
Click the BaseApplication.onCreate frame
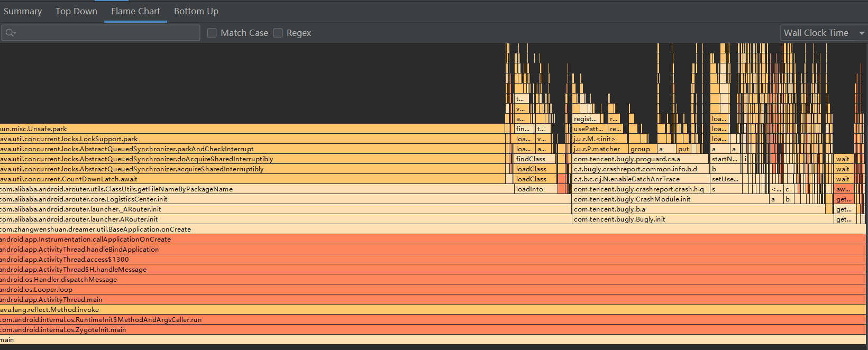433,229
